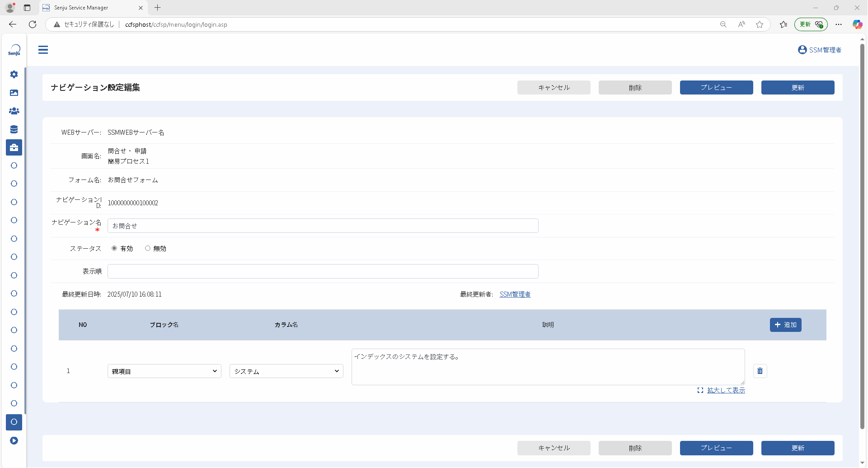
Task: Select the highlighted briefcase sidebar icon
Action: (14, 147)
